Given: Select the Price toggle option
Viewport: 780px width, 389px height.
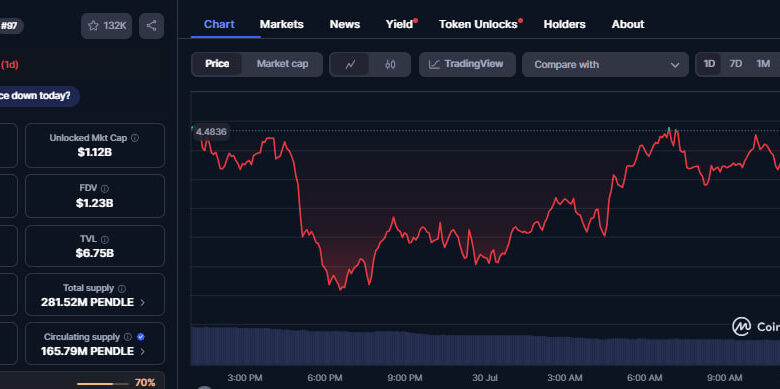Looking at the screenshot, I should click(x=217, y=64).
